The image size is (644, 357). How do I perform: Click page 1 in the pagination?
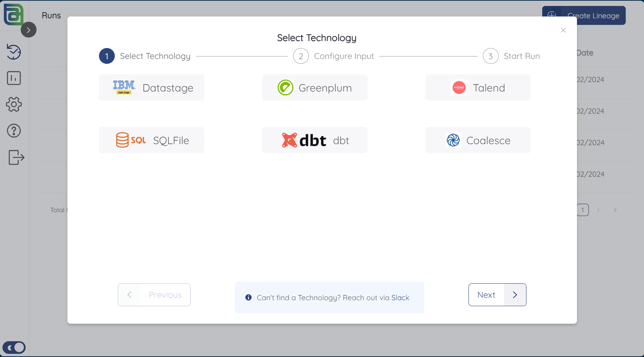[x=583, y=210]
